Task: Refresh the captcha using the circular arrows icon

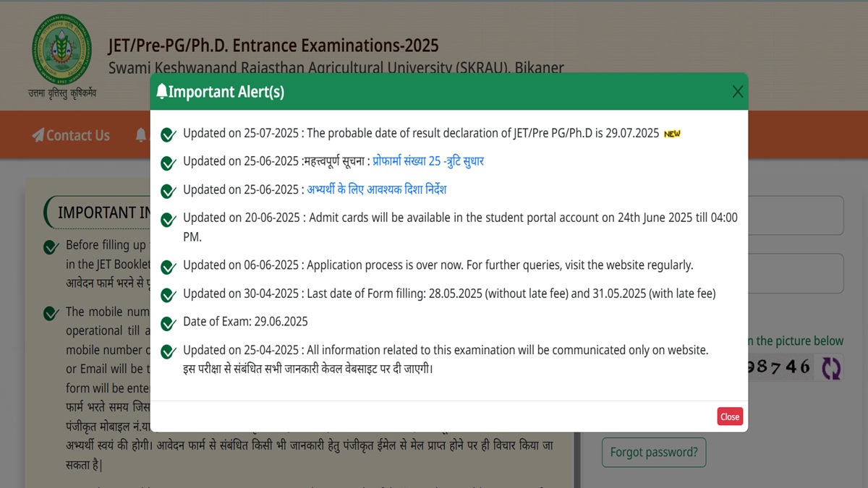Action: click(x=831, y=367)
